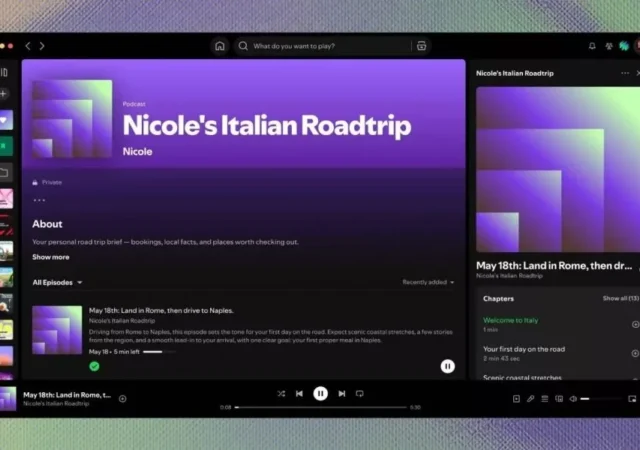Click the plus create button in sidebar
The width and height of the screenshot is (640, 450).
tap(4, 94)
